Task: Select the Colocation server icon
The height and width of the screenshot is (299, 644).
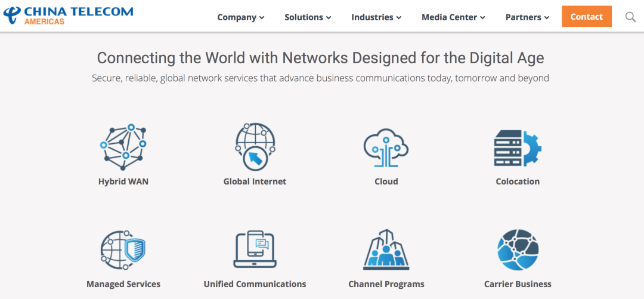Action: [x=518, y=148]
